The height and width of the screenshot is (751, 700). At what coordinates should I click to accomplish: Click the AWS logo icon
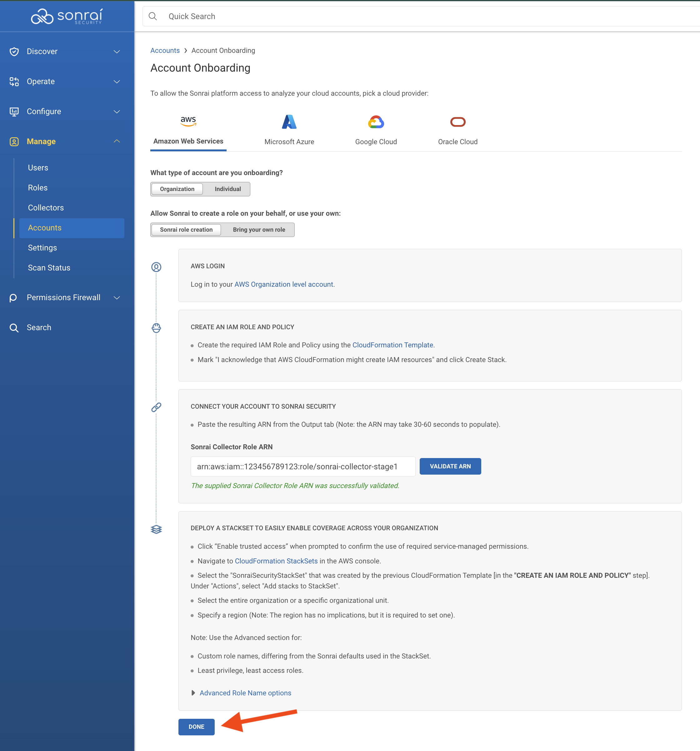point(188,121)
